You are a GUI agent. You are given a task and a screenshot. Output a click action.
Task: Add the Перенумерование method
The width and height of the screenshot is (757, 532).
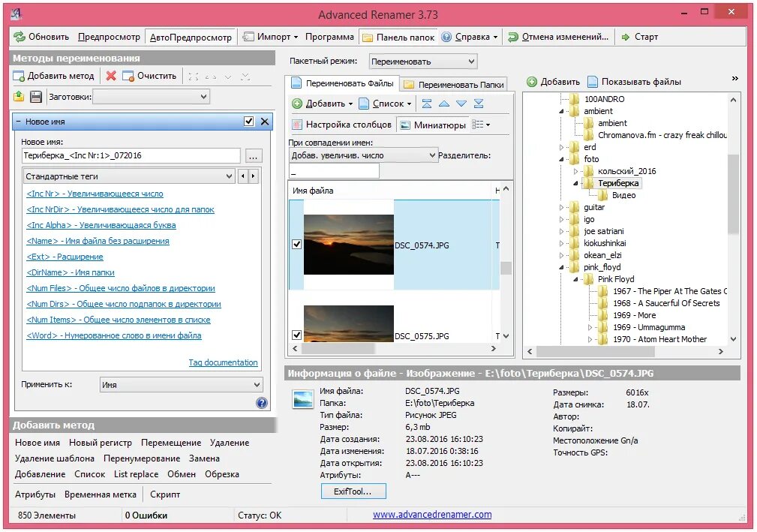pos(142,458)
